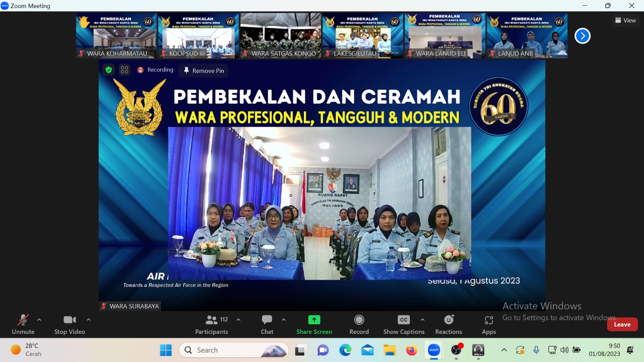Expand Participants options arrow
Viewport: 644px width, 362px height.
[x=238, y=320]
